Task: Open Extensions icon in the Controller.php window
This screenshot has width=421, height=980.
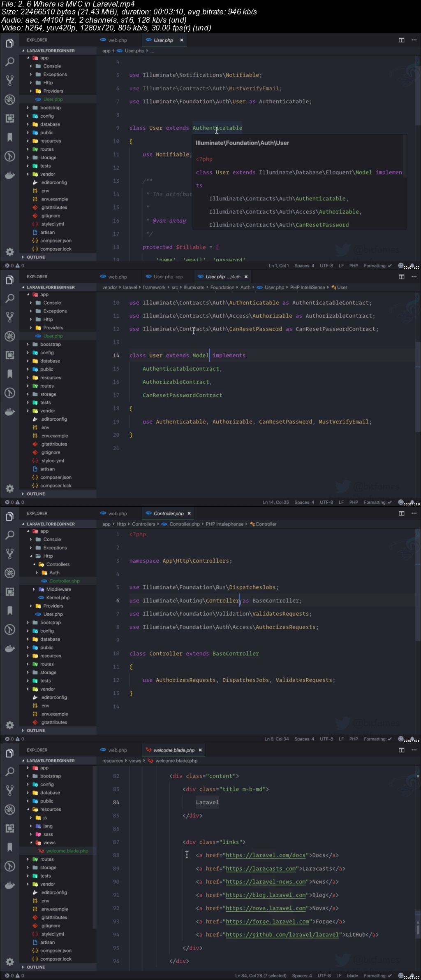Action: pos(9,591)
